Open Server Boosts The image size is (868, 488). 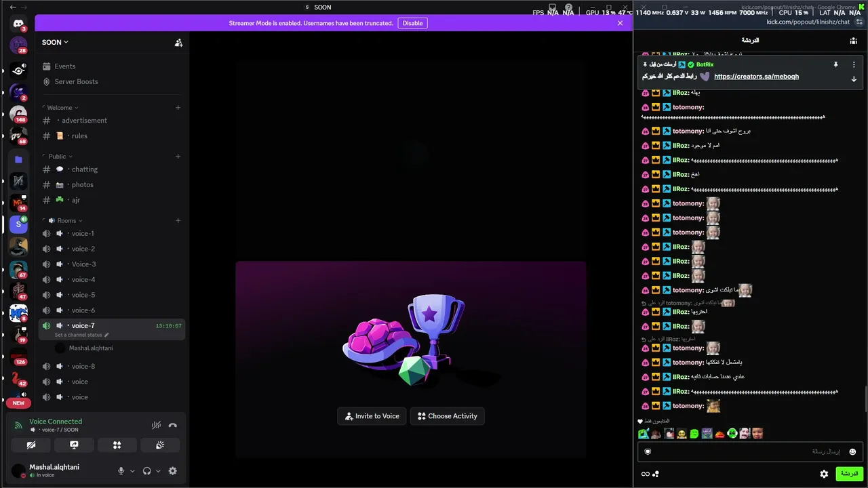[112, 81]
